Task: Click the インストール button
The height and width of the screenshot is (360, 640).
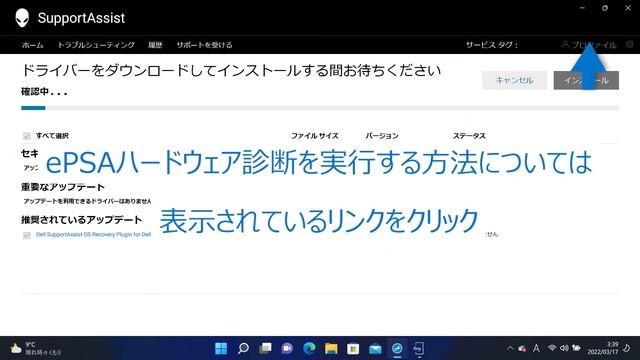Action: tap(586, 80)
